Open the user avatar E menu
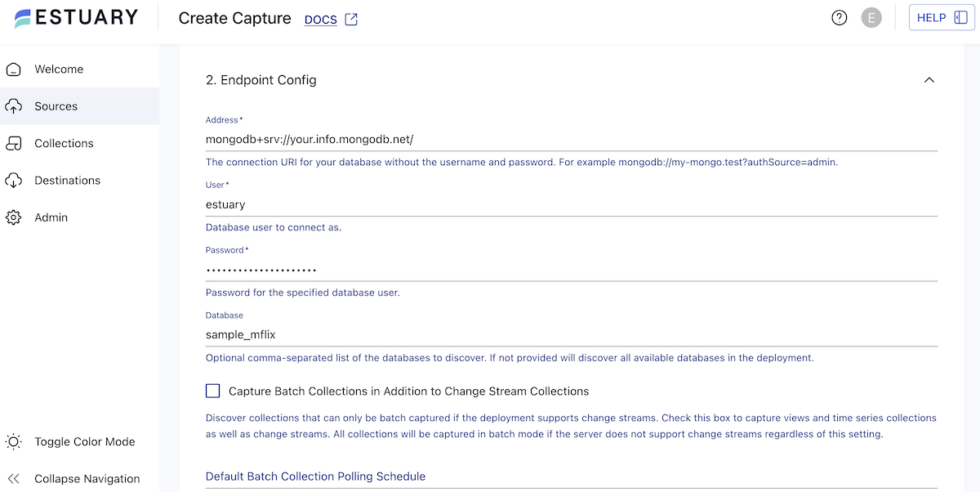This screenshot has height=492, width=980. pos(871,18)
